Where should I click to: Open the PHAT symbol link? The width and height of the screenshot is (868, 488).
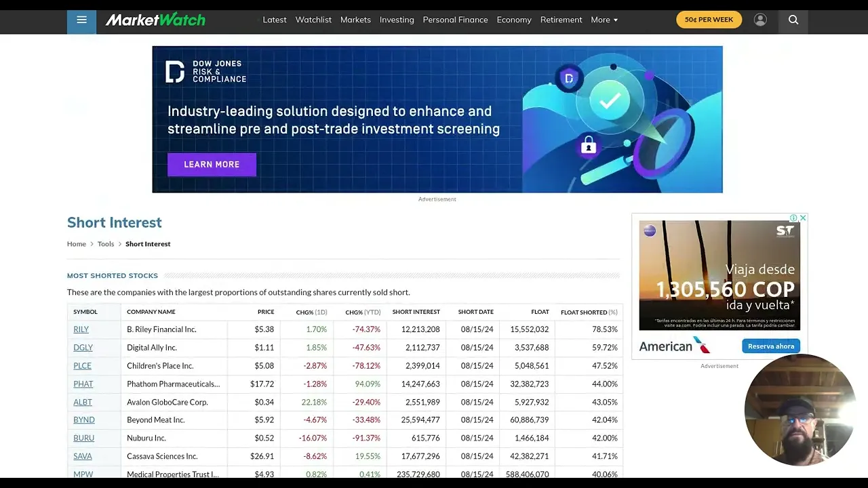[x=83, y=384]
